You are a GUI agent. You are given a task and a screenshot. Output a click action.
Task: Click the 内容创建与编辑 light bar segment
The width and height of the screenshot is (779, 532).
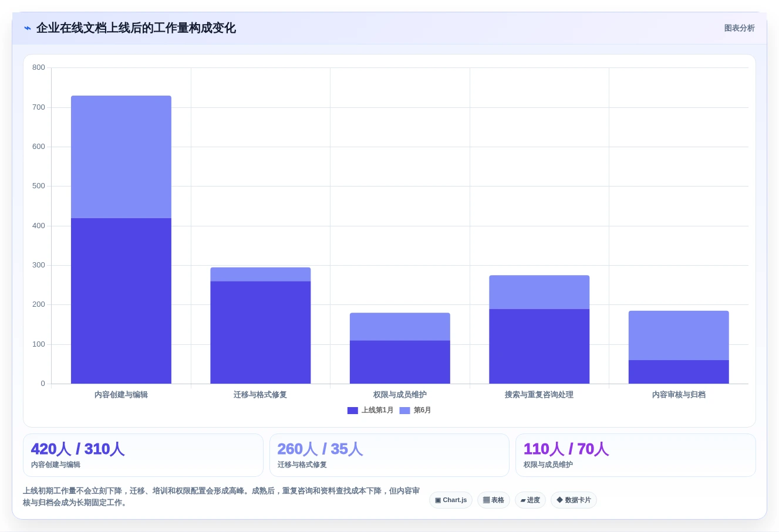122,157
